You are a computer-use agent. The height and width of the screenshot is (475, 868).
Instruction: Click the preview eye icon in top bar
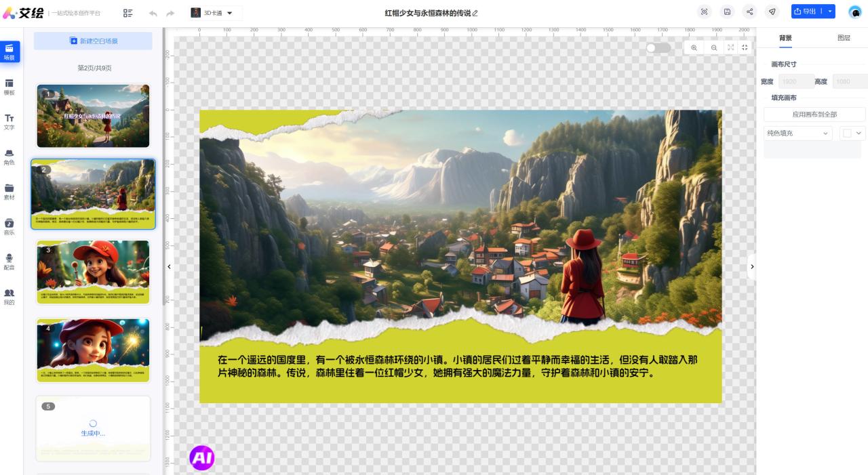[704, 12]
